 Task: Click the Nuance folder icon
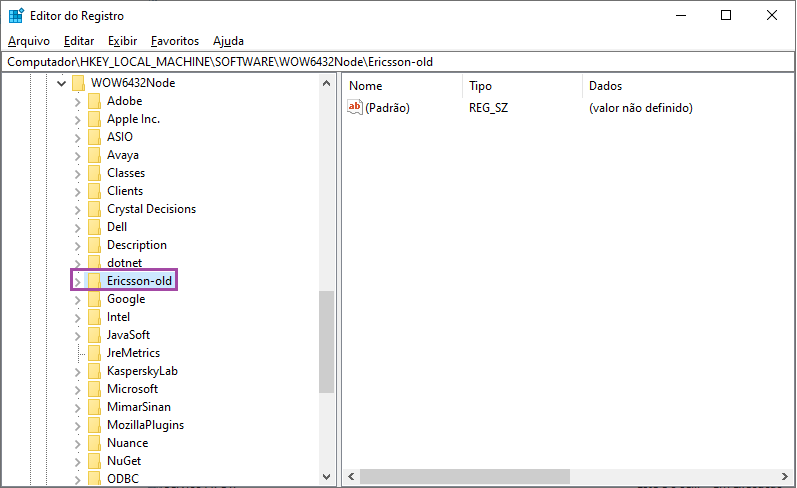94,443
